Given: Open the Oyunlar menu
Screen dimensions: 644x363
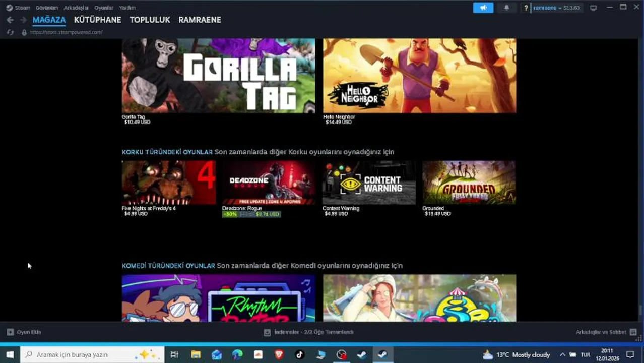Looking at the screenshot, I should pyautogui.click(x=104, y=8).
